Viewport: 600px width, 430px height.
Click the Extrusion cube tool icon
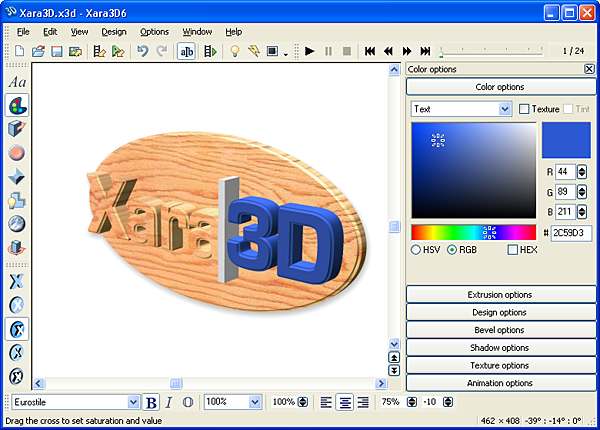point(17,129)
